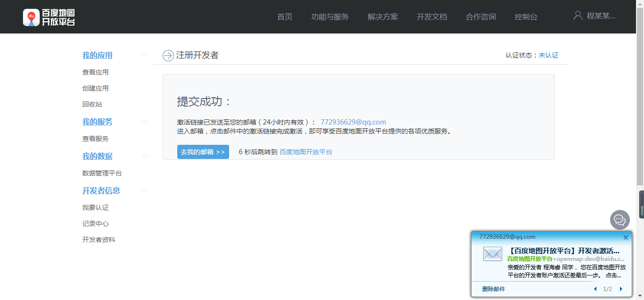
Task: Select 查看服务 in sidebar
Action: 96,139
